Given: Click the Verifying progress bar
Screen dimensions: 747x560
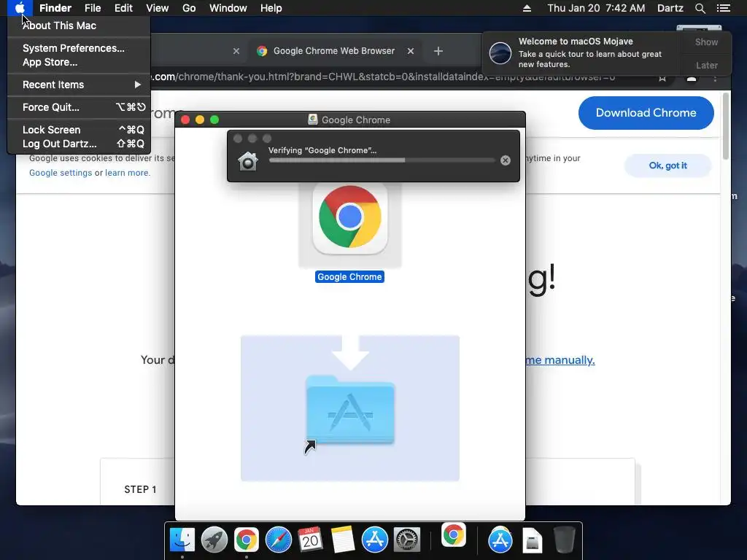Looking at the screenshot, I should click(x=382, y=160).
